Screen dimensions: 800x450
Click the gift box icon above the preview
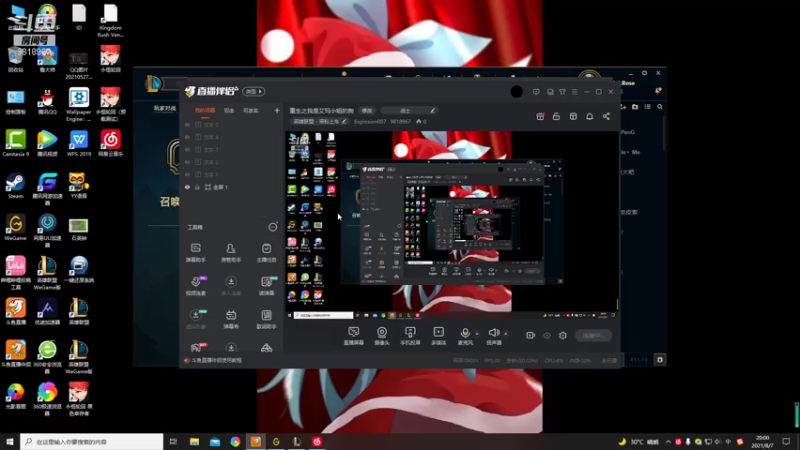[540, 116]
